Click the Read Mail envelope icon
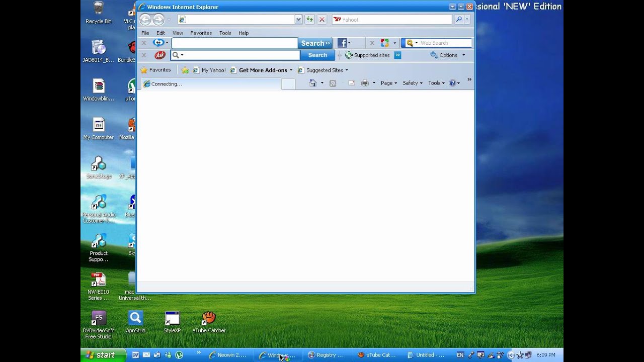Image resolution: width=644 pixels, height=362 pixels. pos(352,83)
